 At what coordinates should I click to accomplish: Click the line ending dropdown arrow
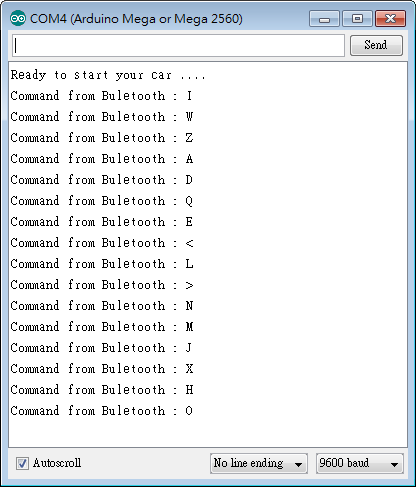[x=298, y=464]
